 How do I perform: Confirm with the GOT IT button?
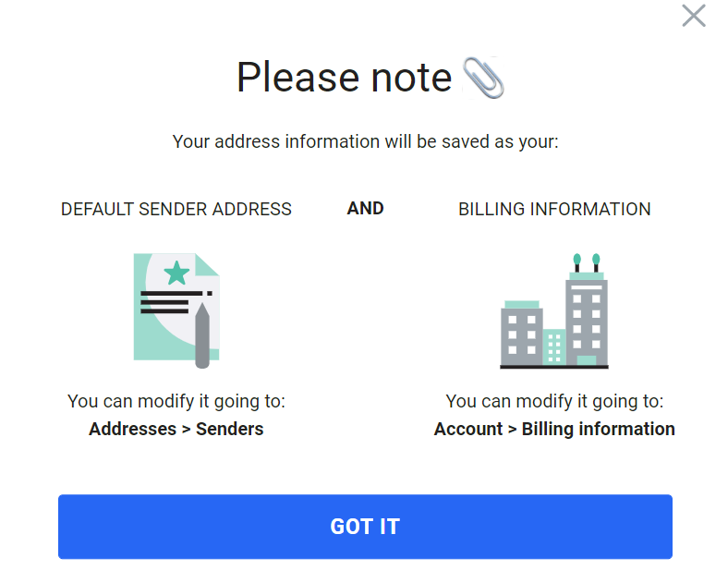coord(365,527)
